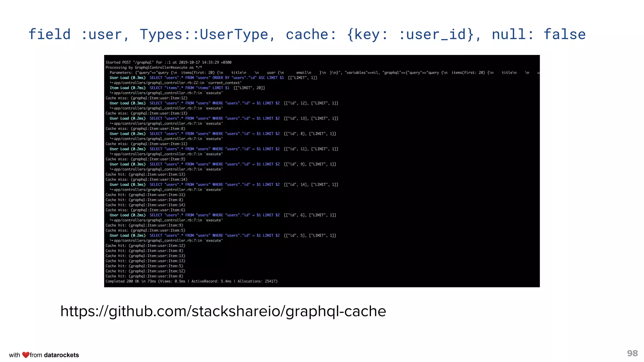Select the field :user code heading

(x=307, y=35)
